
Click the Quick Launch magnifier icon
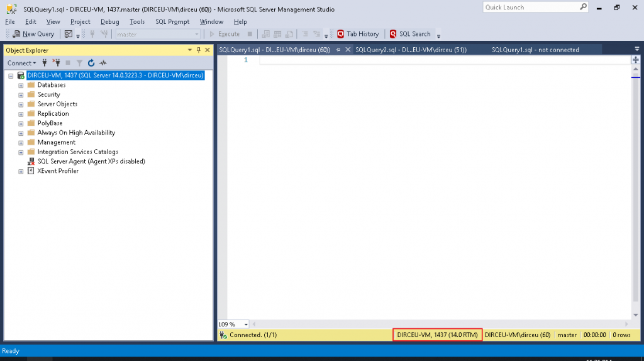pyautogui.click(x=583, y=7)
